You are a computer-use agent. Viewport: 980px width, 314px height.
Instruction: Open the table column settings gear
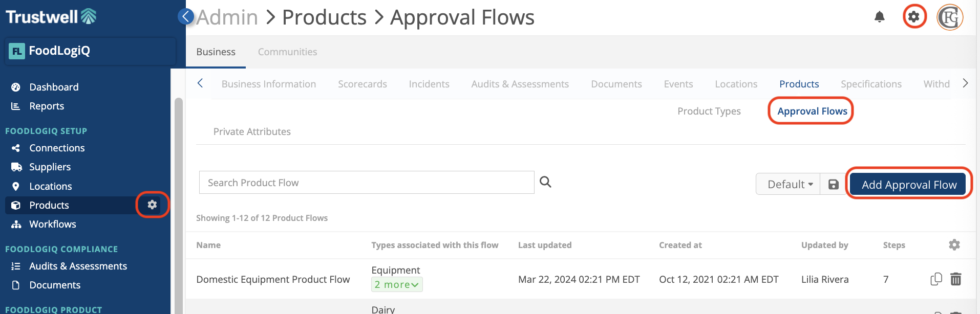click(954, 245)
